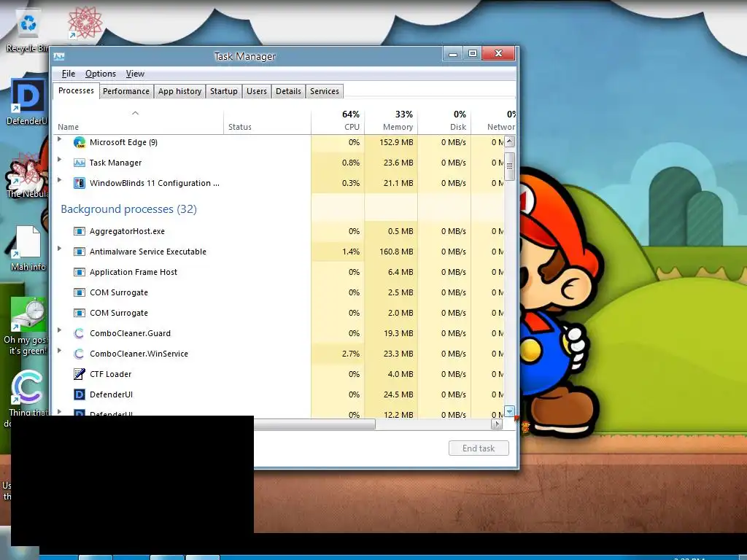Select the Processes tab
The image size is (747, 560).
(76, 90)
